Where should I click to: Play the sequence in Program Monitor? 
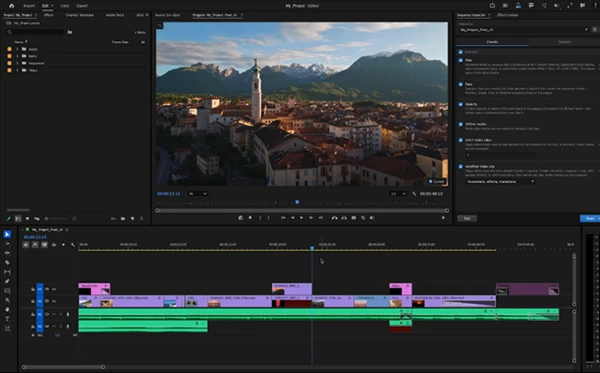tap(302, 218)
